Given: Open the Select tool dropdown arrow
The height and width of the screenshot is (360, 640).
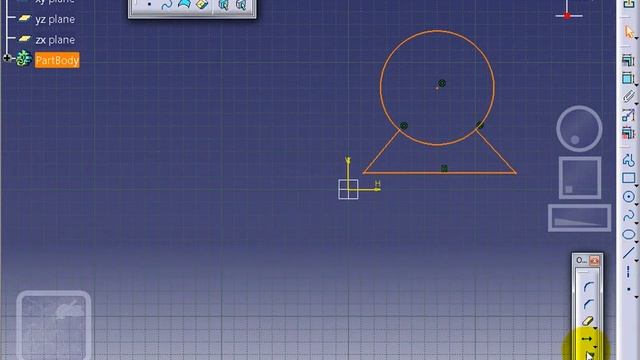Looking at the screenshot, I should (x=637, y=38).
